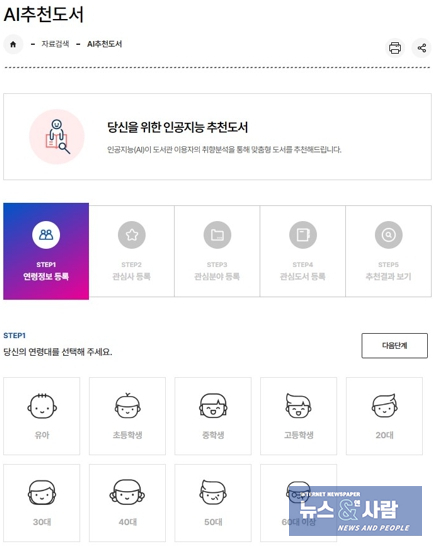Click the 다음단계 button

point(394,345)
